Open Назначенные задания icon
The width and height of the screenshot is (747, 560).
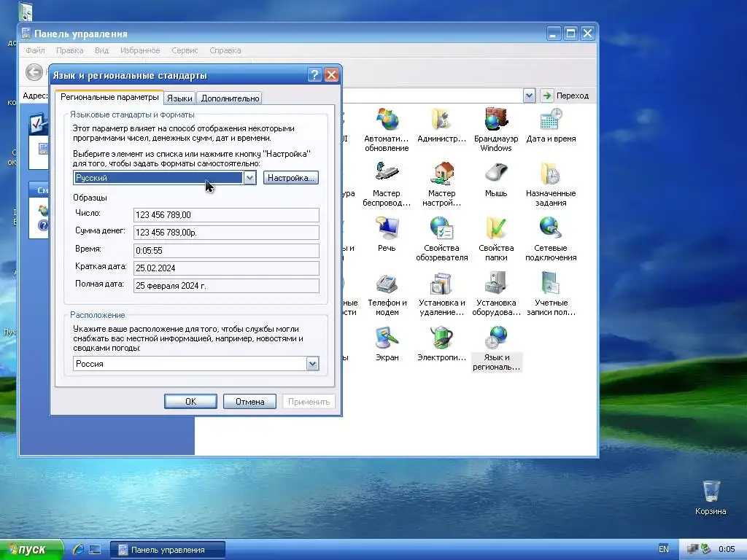(x=551, y=184)
